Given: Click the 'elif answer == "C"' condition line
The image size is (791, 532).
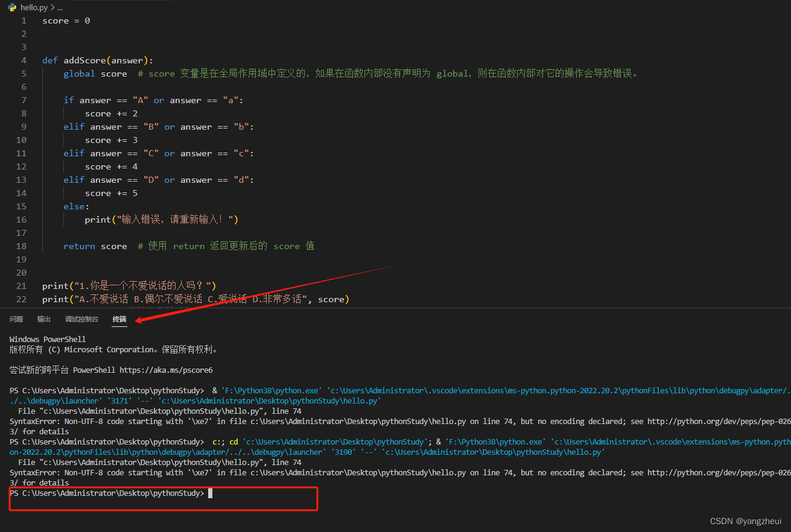Looking at the screenshot, I should coord(159,153).
